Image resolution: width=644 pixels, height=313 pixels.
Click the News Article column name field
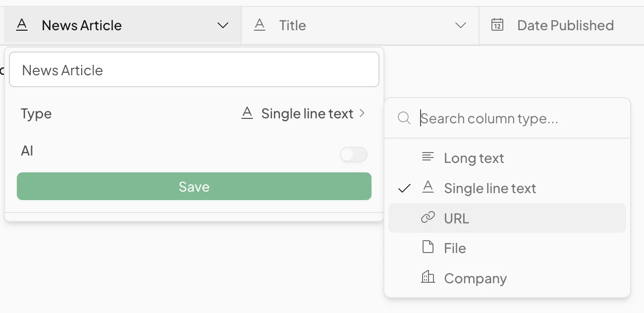coord(194,70)
